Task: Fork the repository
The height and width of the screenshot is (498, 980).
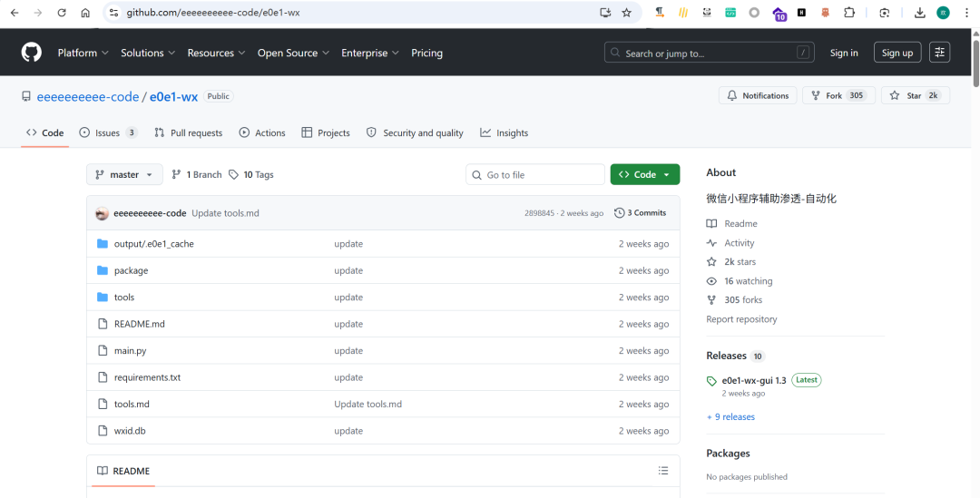Action: tap(838, 95)
